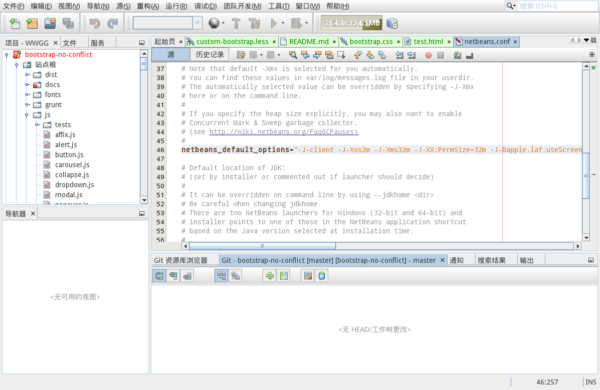Click the globe browser icon in toolbar
Screen dimensions: 600x390
[214, 23]
